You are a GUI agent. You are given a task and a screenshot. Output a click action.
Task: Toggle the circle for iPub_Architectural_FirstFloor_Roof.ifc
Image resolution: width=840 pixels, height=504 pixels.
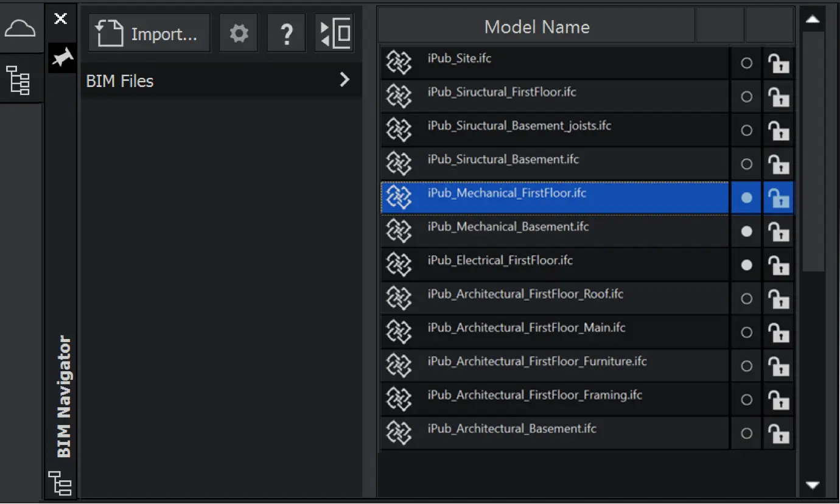click(x=746, y=299)
